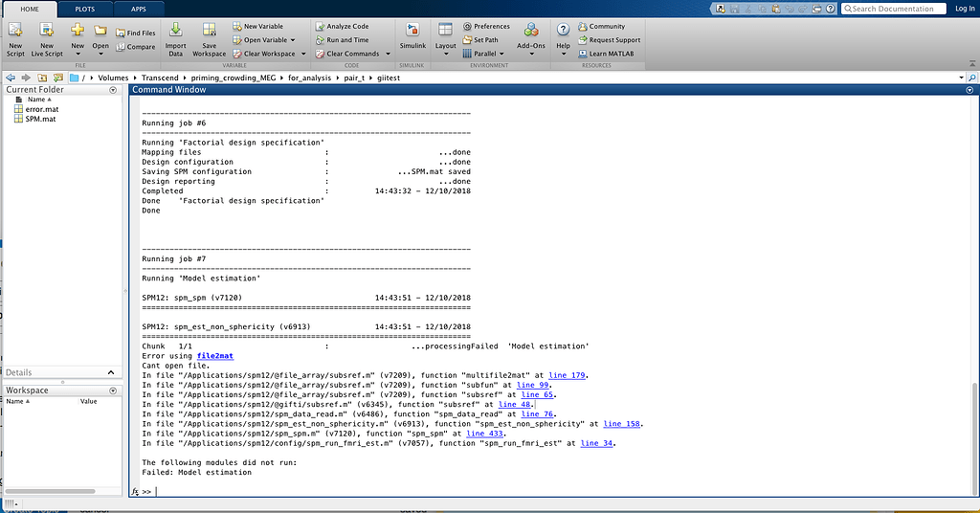Go forward in folder history

point(26,78)
